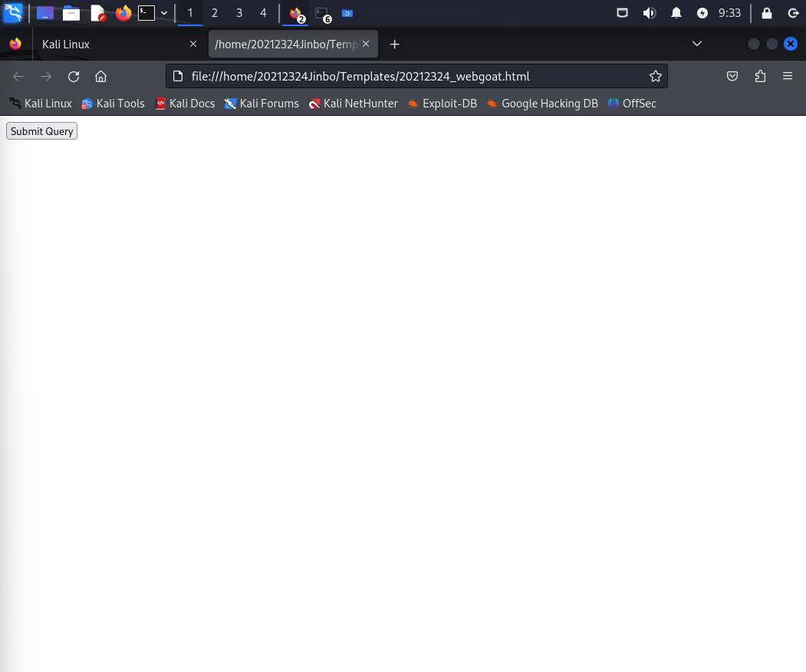The height and width of the screenshot is (672, 806).
Task: Open the Kali Forums bookmark
Action: tap(262, 104)
